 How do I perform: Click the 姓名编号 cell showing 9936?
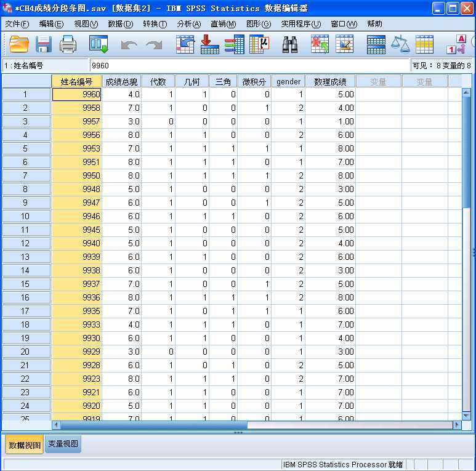76,297
